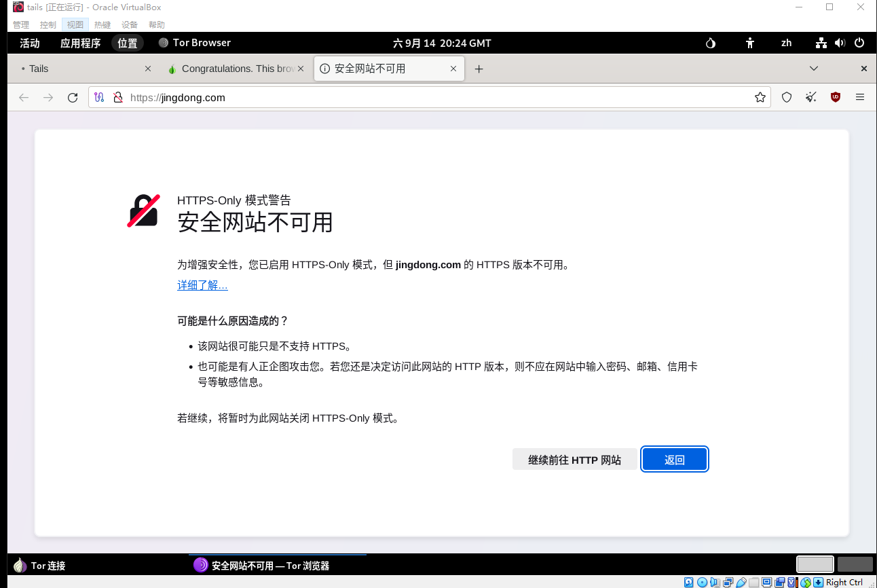Click VirtualBox mouse integration status icon
The height and width of the screenshot is (588, 877).
pyautogui.click(x=806, y=582)
